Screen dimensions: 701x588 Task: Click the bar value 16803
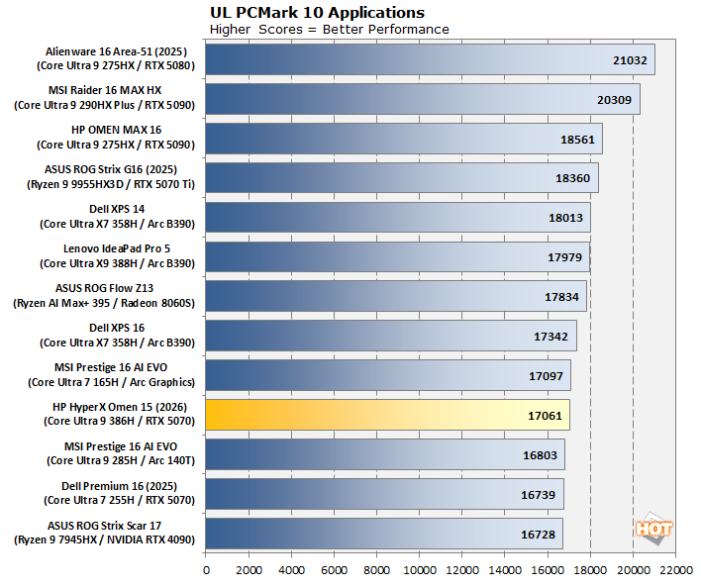(x=540, y=455)
